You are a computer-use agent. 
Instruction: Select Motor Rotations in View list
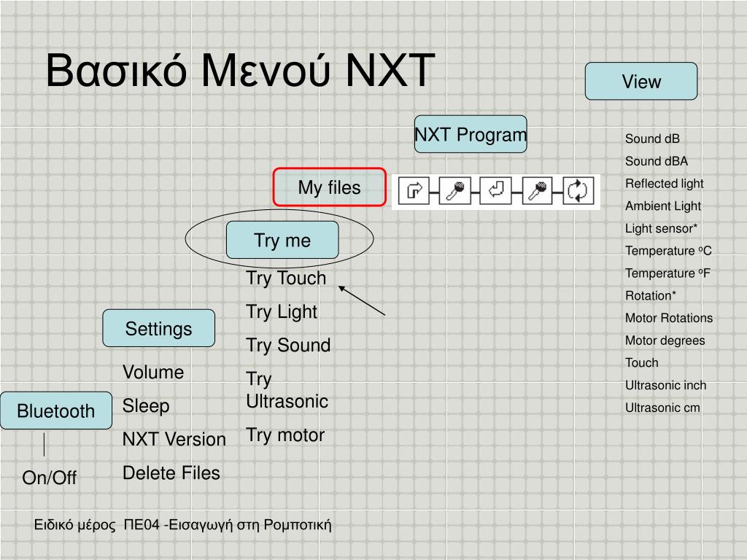669,318
